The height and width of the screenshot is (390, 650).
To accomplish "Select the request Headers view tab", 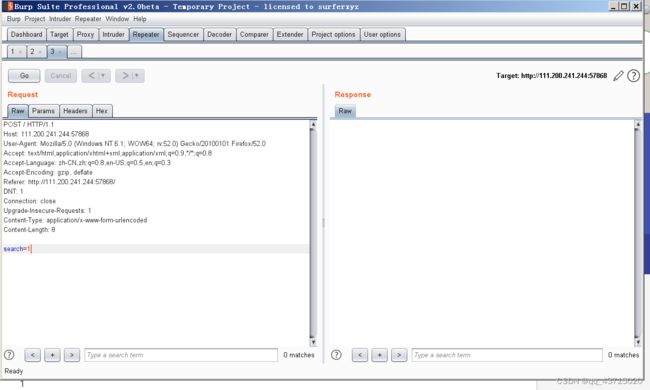I will coord(75,111).
